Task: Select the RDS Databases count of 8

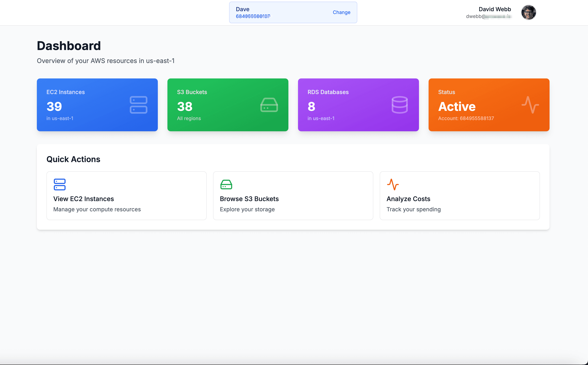Action: (x=312, y=106)
